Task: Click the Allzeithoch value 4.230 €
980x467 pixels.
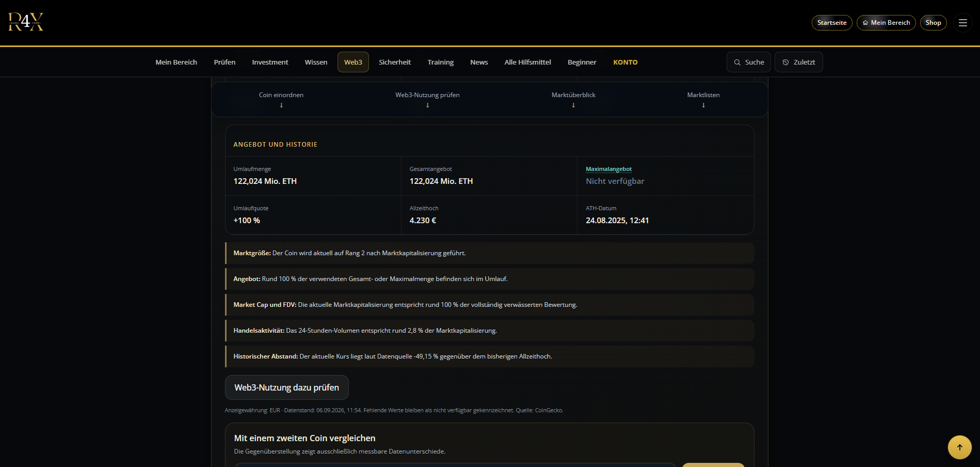Action: pyautogui.click(x=423, y=221)
